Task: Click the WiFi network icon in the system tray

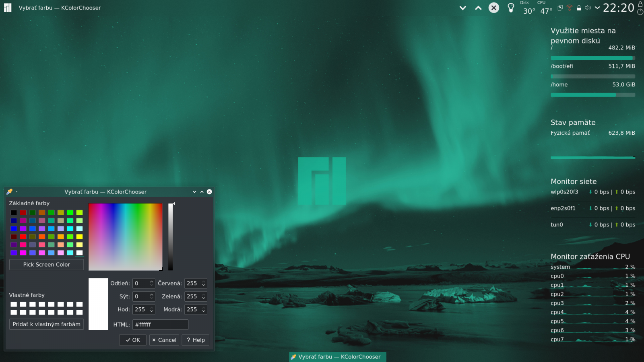Action: coord(570,8)
